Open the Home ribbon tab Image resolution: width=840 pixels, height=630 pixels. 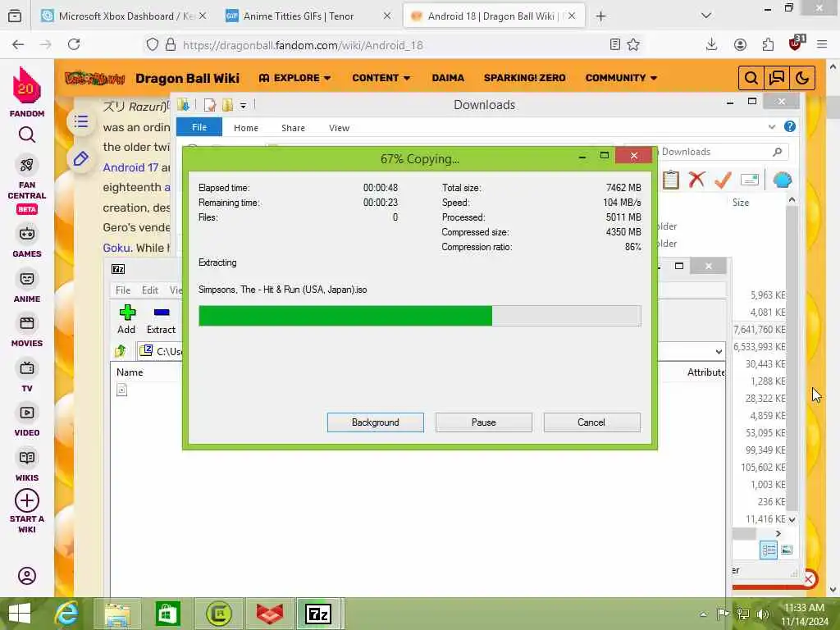coord(246,128)
